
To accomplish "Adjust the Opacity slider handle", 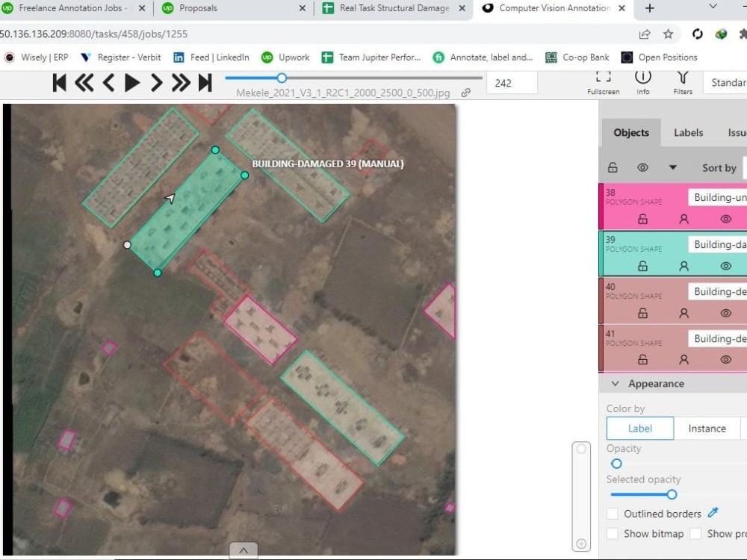I will pyautogui.click(x=616, y=464).
